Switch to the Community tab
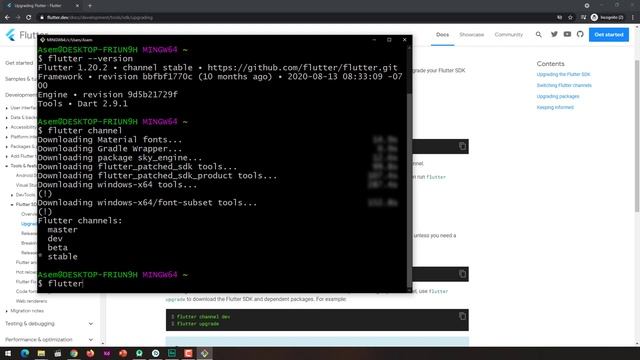The image size is (640, 360). 509,35
